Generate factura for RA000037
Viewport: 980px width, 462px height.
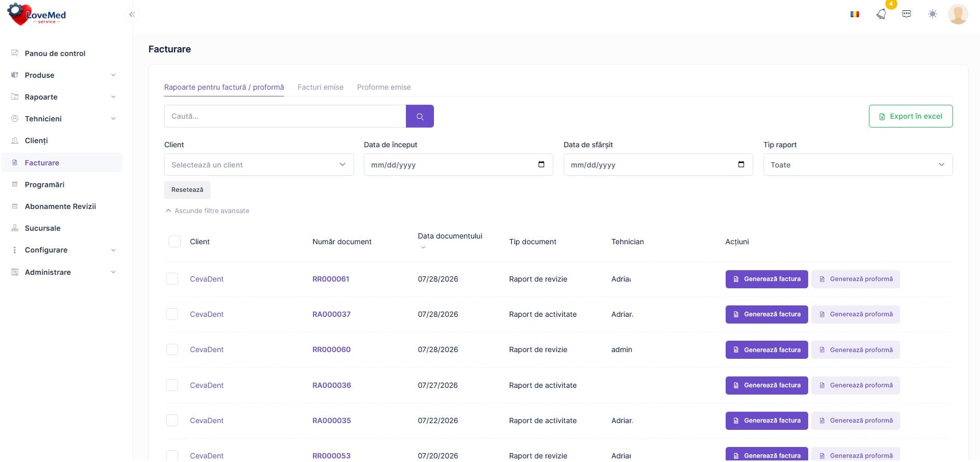(767, 314)
